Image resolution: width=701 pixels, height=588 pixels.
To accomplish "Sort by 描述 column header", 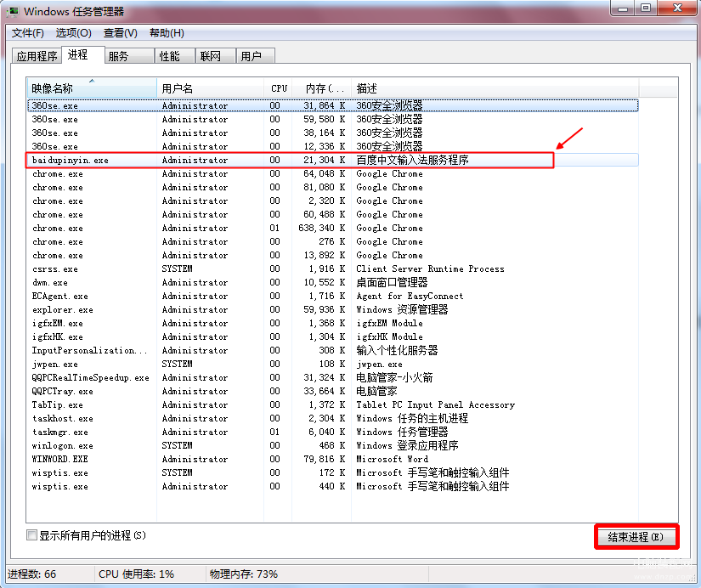I will (495, 88).
